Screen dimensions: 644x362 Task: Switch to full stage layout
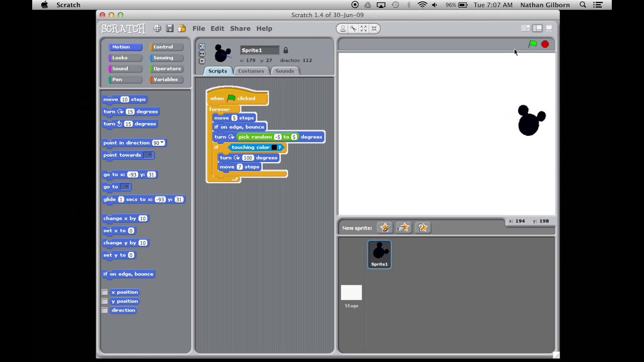537,29
